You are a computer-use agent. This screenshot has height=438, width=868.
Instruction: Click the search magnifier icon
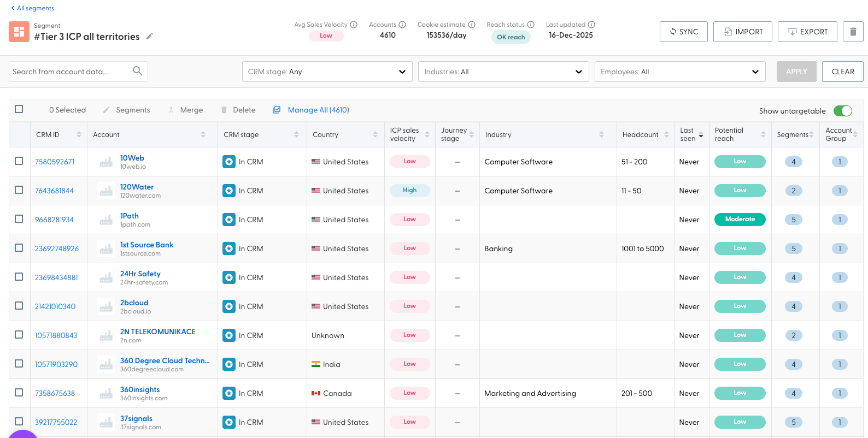coord(137,71)
